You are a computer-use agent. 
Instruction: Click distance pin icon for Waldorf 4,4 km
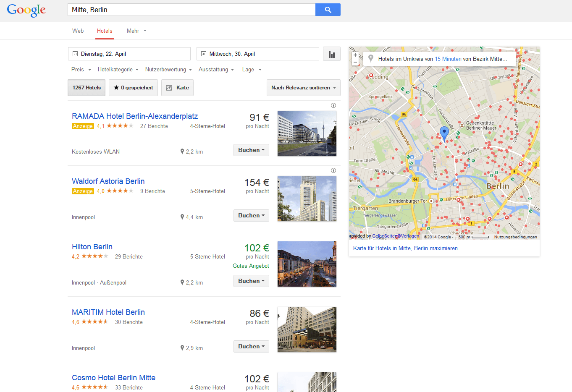tap(182, 217)
